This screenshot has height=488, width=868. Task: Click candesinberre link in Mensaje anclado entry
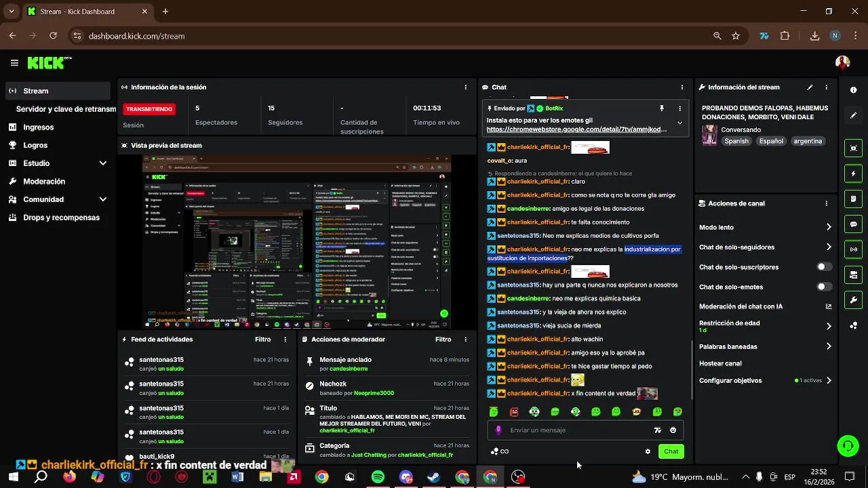(349, 369)
